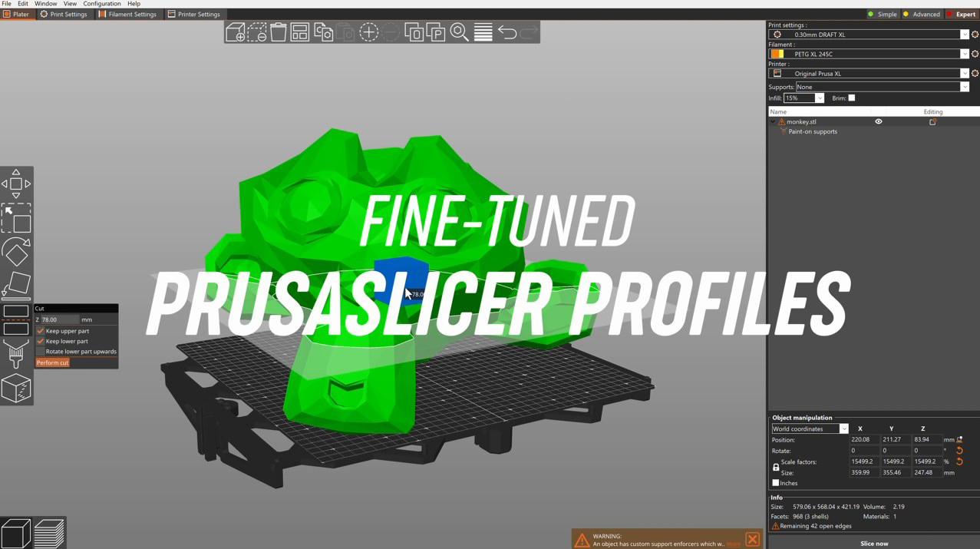
Task: Toggle the Cut tool icon
Action: (16, 319)
